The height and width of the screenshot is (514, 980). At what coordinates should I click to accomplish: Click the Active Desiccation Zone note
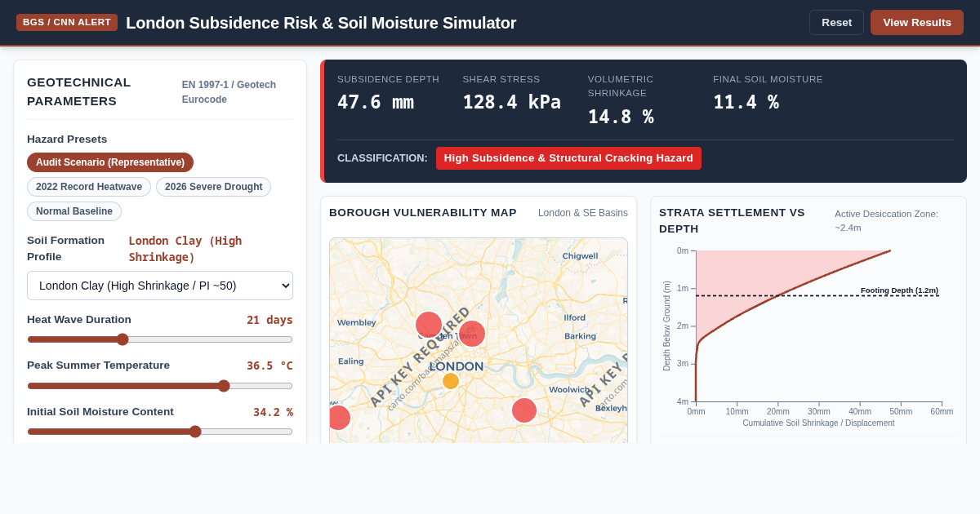tap(886, 220)
